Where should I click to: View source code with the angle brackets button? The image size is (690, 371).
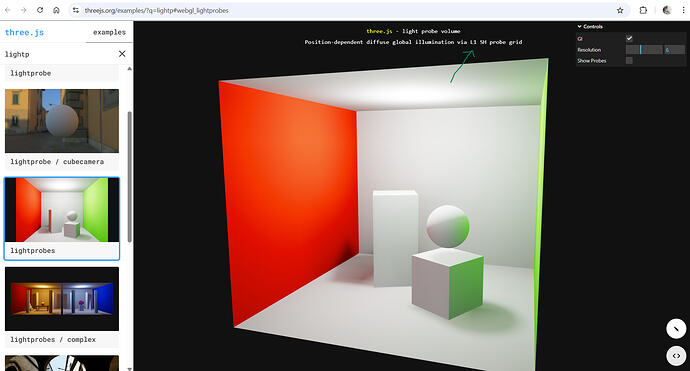(676, 356)
